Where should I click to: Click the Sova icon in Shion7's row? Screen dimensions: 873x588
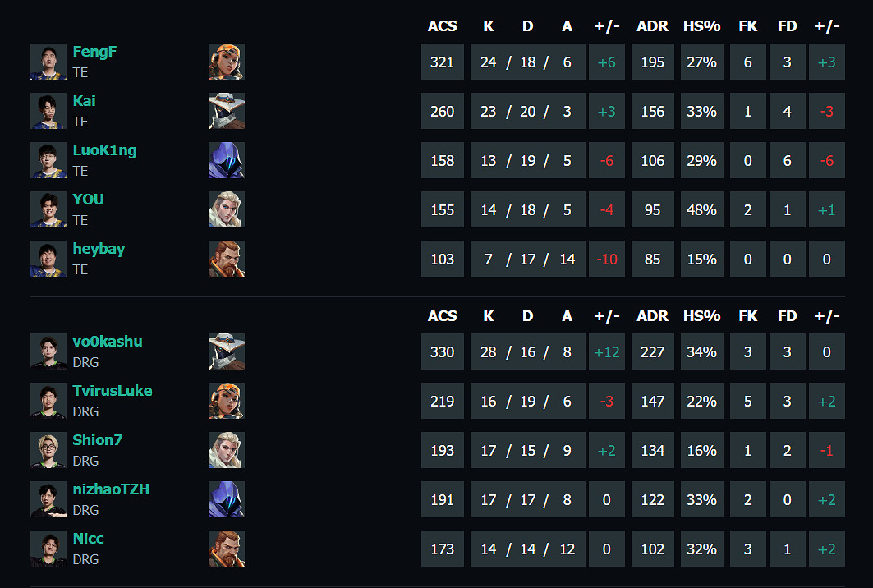(226, 450)
